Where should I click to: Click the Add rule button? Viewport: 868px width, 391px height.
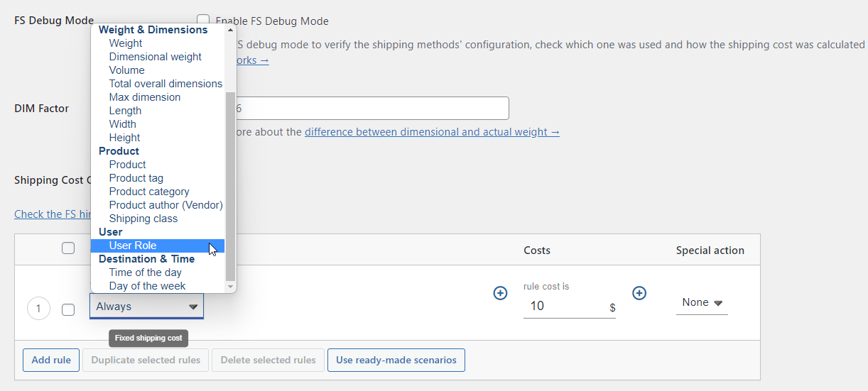[x=51, y=360]
